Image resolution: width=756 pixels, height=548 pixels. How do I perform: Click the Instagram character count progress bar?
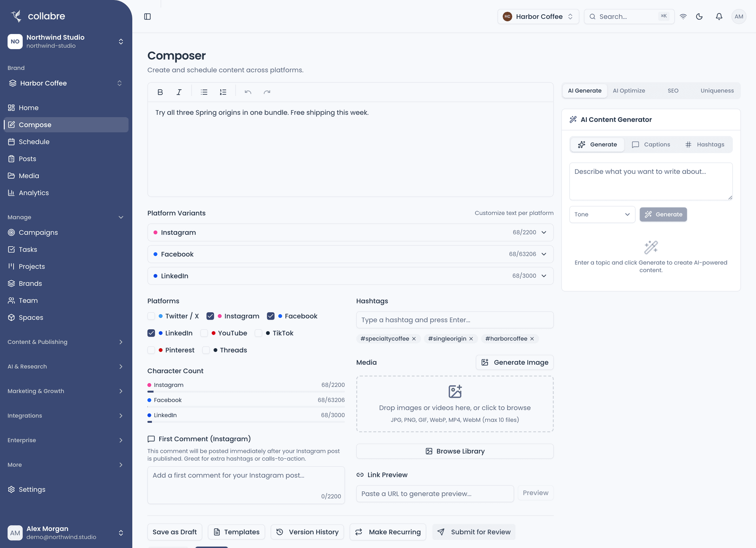pyautogui.click(x=246, y=392)
